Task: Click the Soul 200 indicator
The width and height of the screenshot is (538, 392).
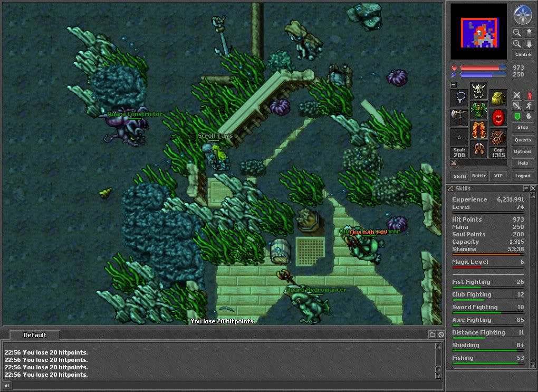Action: [x=459, y=152]
